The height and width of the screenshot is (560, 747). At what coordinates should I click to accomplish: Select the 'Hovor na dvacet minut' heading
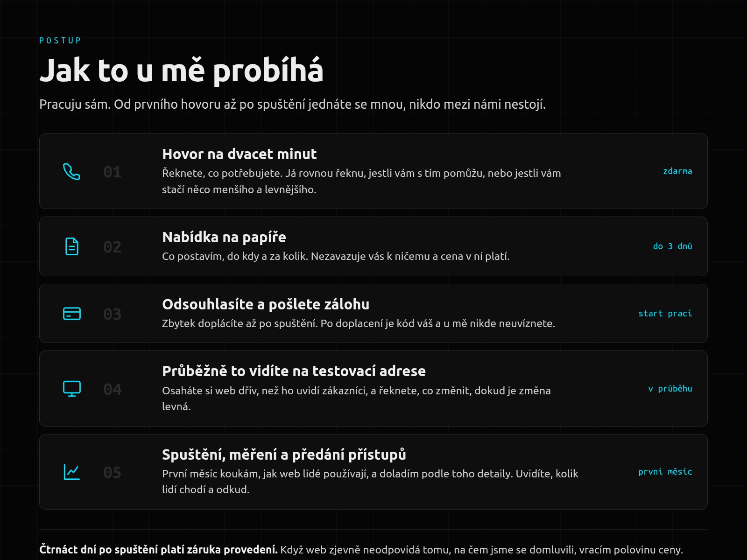[x=239, y=154]
